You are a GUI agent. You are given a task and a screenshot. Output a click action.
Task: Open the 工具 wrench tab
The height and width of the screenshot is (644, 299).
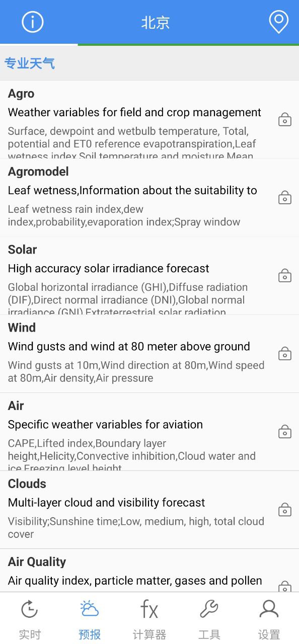click(209, 618)
